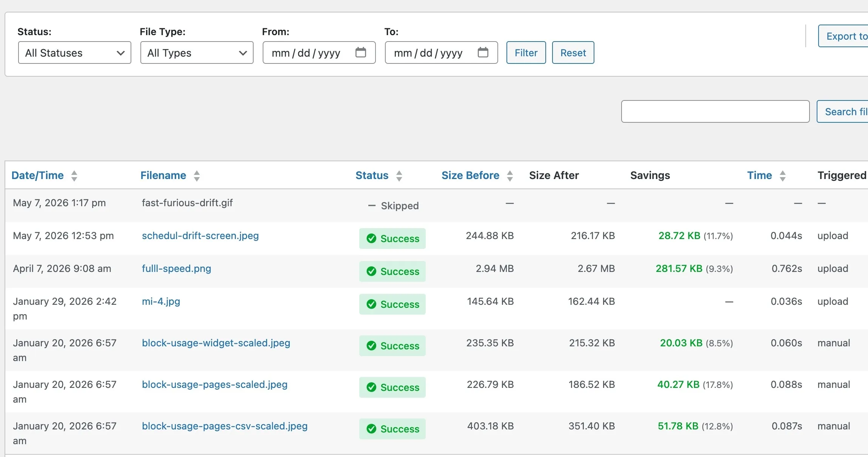The width and height of the screenshot is (868, 457).
Task: Click sort arrows next to Time header
Action: tap(783, 176)
